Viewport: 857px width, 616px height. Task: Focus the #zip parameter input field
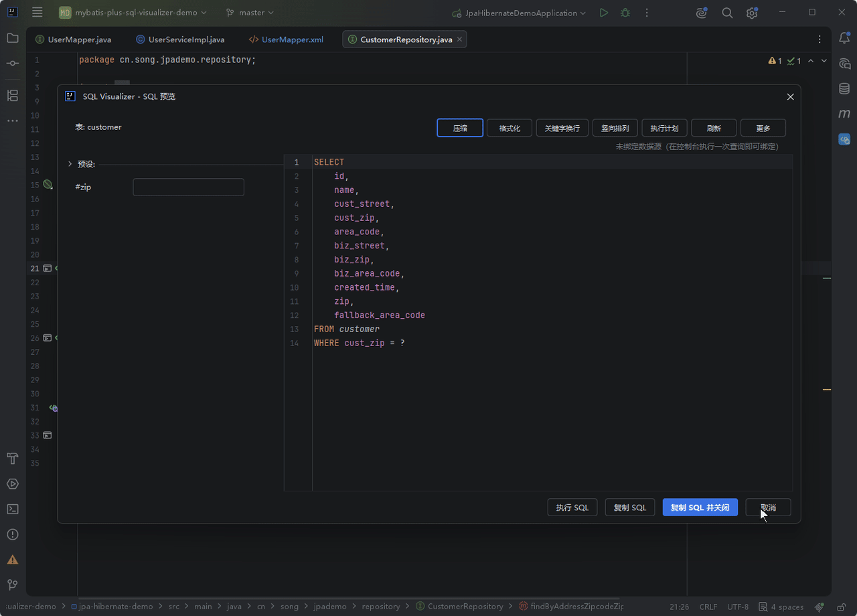click(188, 187)
